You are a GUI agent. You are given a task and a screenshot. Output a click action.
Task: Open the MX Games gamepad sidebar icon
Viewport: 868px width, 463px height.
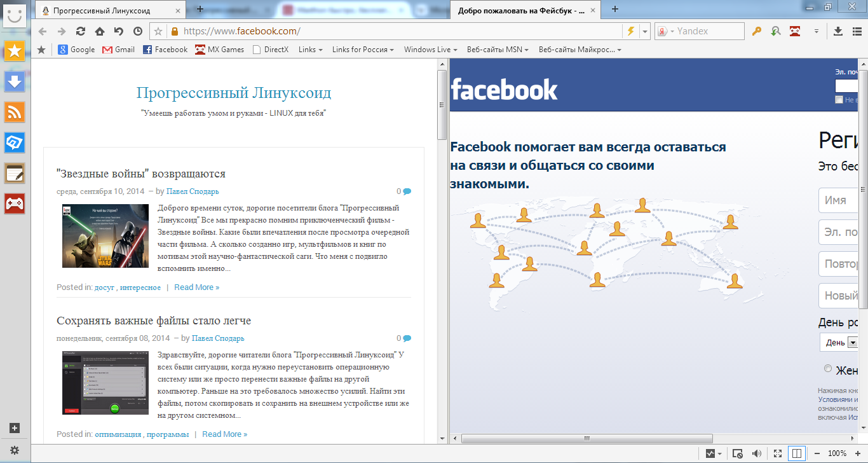coord(15,204)
